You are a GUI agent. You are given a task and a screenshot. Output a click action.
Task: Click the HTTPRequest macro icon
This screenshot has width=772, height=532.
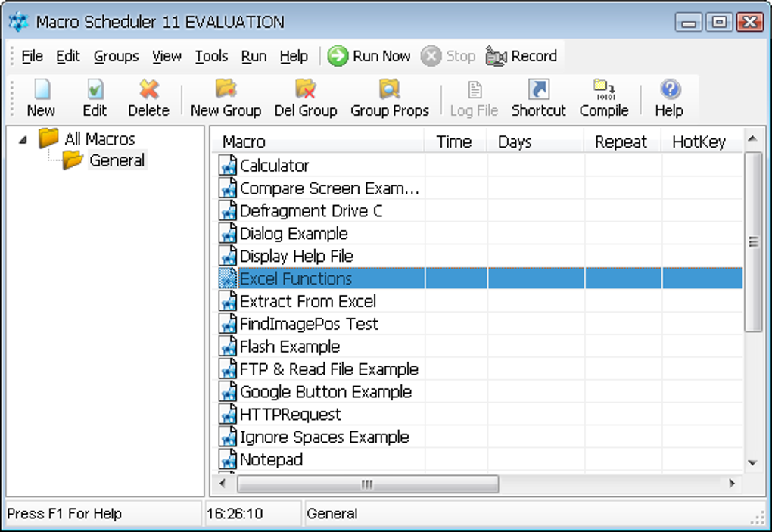click(x=228, y=414)
